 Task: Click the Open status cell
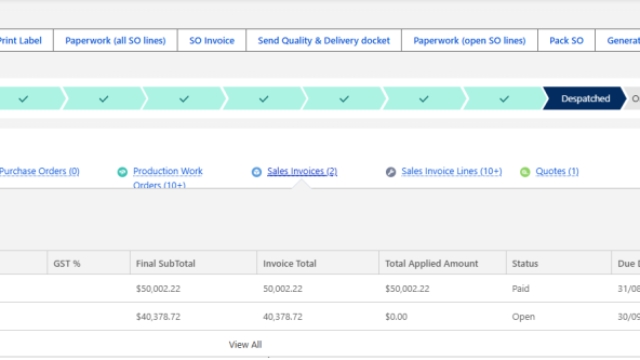(x=523, y=316)
